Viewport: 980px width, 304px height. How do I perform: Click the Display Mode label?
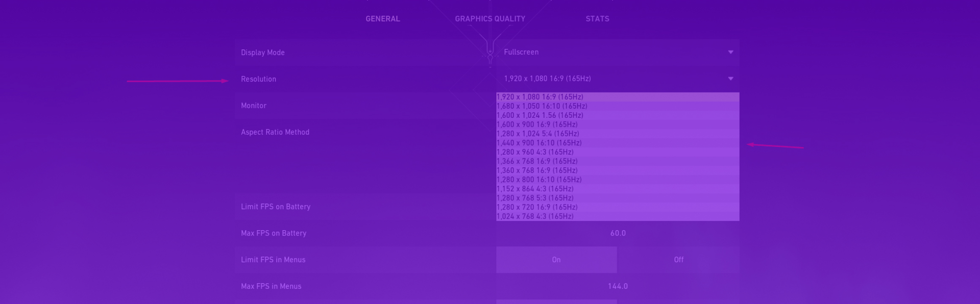click(x=263, y=53)
